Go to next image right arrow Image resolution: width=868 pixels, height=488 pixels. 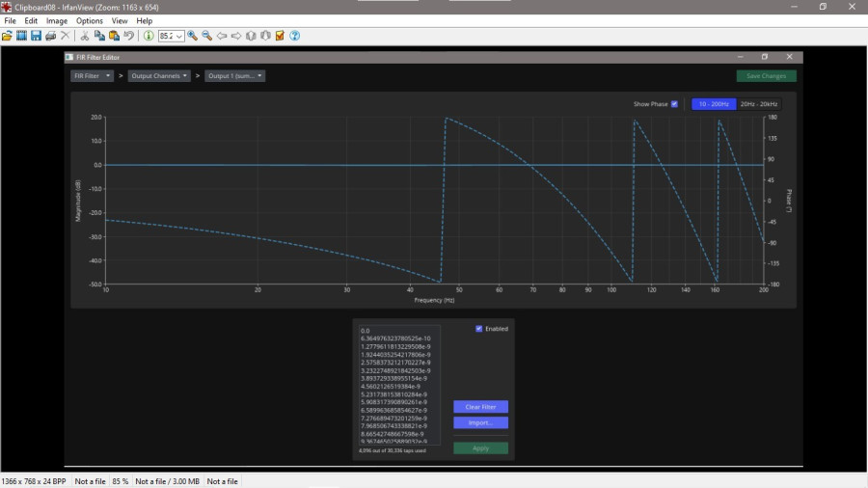click(x=236, y=36)
